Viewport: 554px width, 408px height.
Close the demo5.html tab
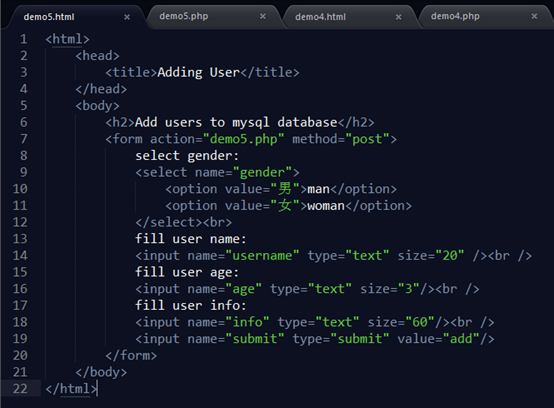point(127,17)
